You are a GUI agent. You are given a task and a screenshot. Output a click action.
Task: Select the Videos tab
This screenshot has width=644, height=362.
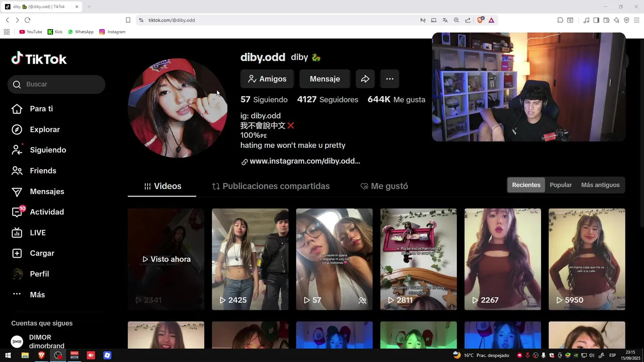click(162, 186)
